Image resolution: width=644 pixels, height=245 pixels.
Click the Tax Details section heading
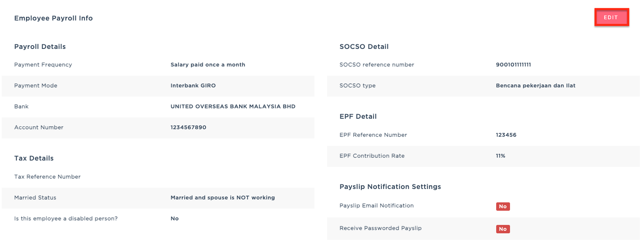34,158
